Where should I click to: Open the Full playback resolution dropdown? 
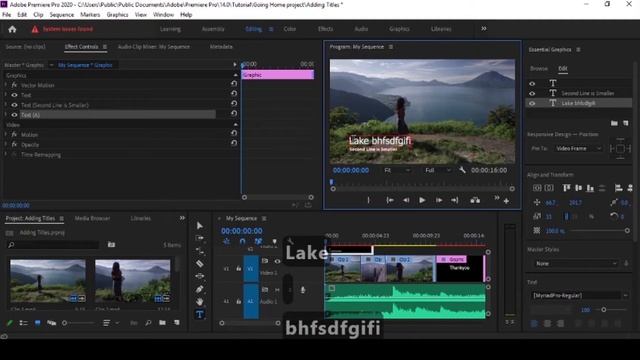(438, 170)
